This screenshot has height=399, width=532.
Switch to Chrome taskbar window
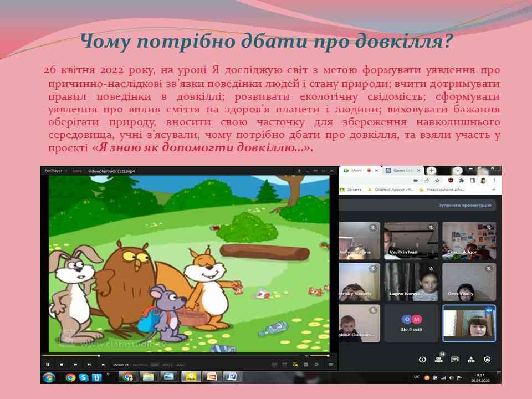click(128, 377)
